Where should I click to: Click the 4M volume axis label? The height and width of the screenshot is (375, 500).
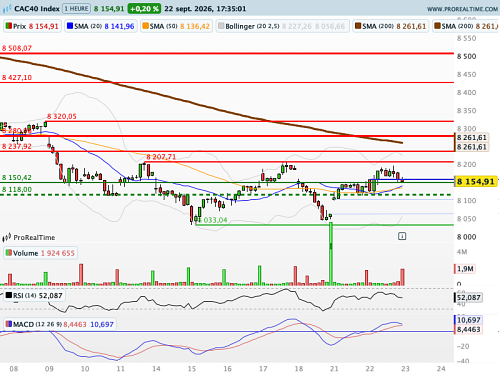click(462, 252)
